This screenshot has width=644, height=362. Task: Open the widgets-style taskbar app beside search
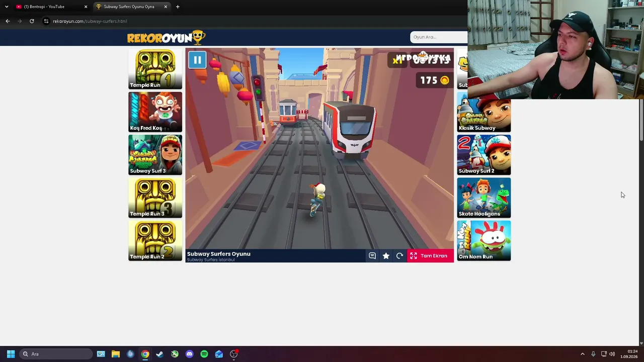pyautogui.click(x=101, y=354)
